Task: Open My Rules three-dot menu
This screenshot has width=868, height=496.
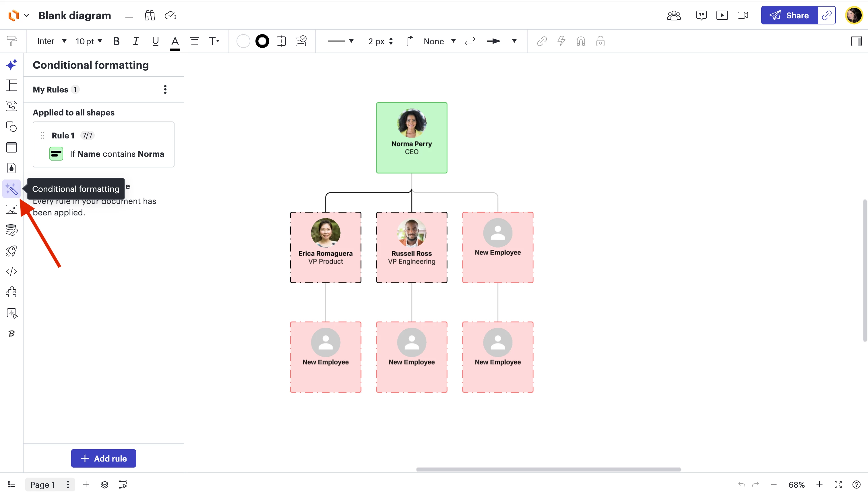Action: click(165, 90)
